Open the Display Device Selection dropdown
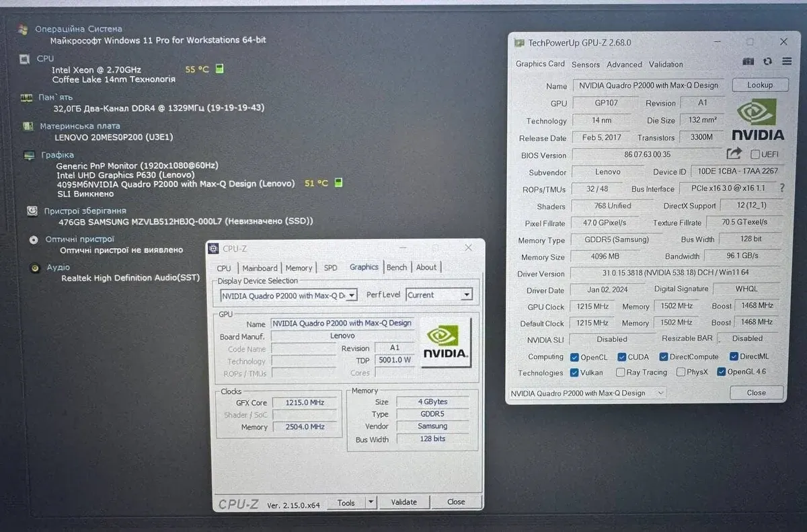Screen dimensions: 807x532 click(x=290, y=295)
